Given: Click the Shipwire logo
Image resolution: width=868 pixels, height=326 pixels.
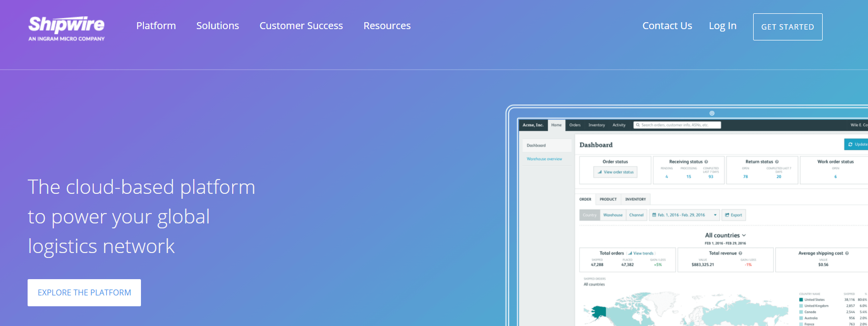Looking at the screenshot, I should coord(67,29).
